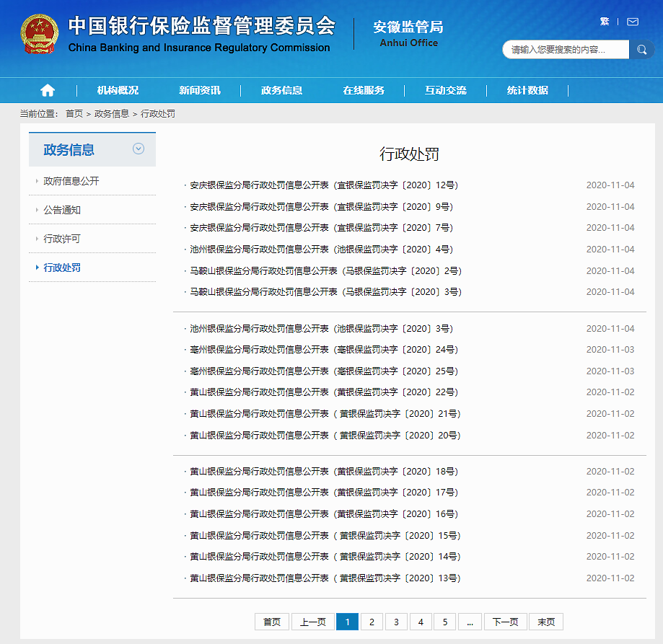Switch to traditional Chinese with 繁 toggle

[x=605, y=22]
